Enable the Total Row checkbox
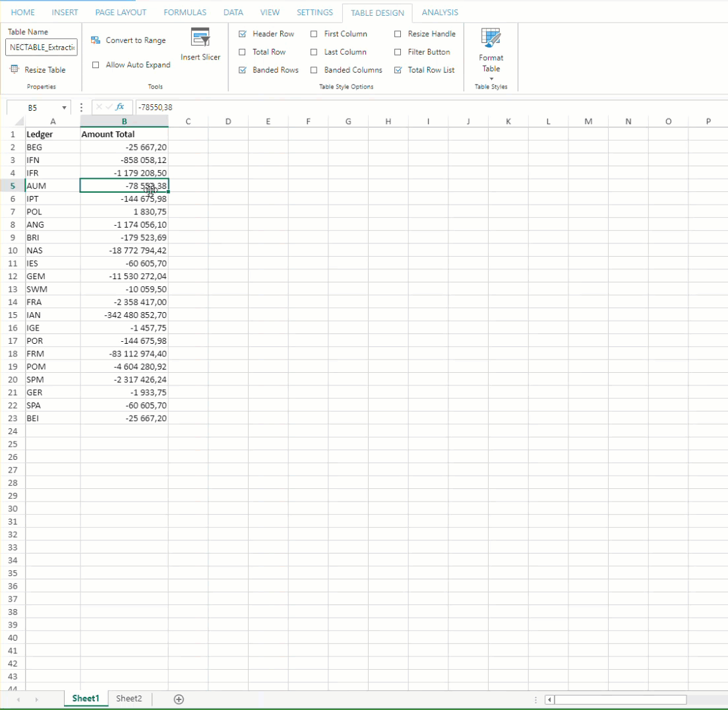This screenshot has width=728, height=710. [x=242, y=52]
